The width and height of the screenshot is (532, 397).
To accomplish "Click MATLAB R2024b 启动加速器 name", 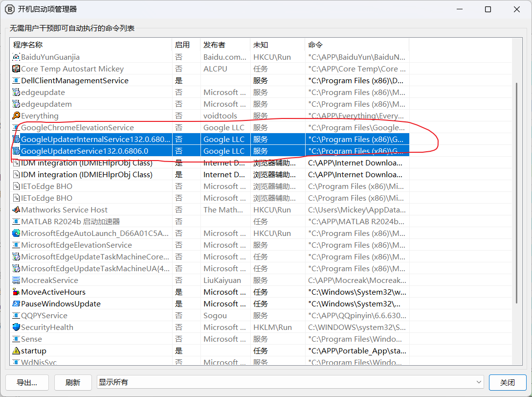I will 70,222.
